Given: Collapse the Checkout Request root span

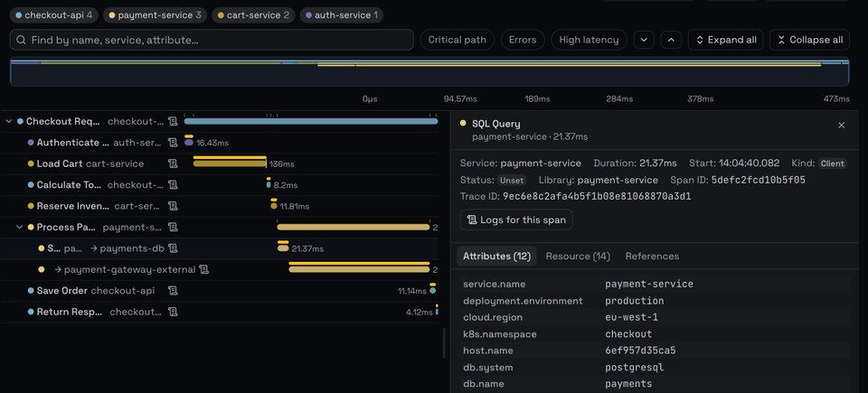Looking at the screenshot, I should (x=8, y=121).
